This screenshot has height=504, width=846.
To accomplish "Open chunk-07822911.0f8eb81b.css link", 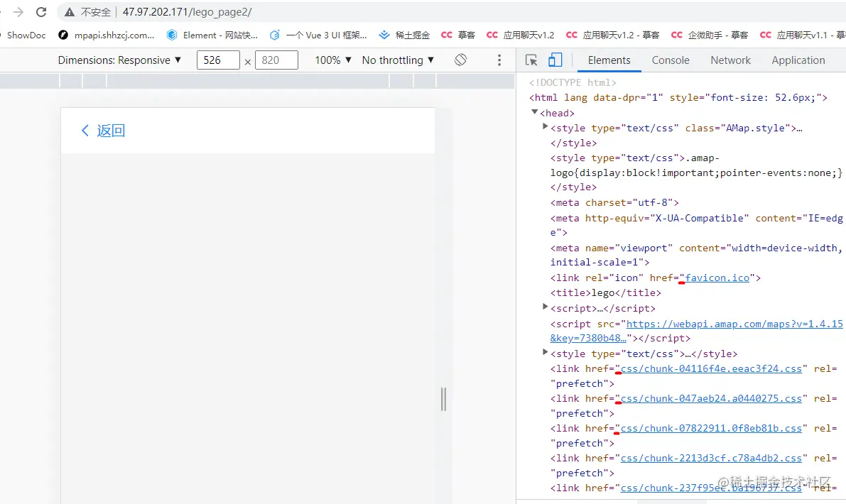I will coord(711,428).
